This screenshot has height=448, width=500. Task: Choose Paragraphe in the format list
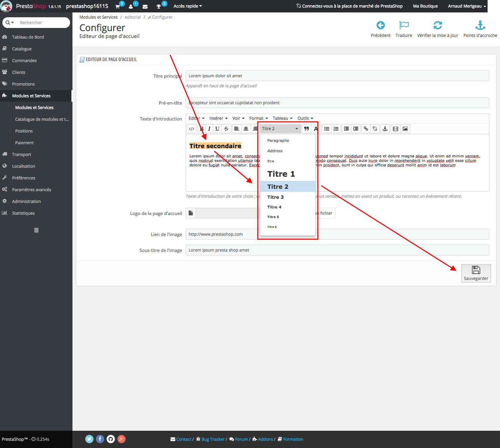pos(278,140)
